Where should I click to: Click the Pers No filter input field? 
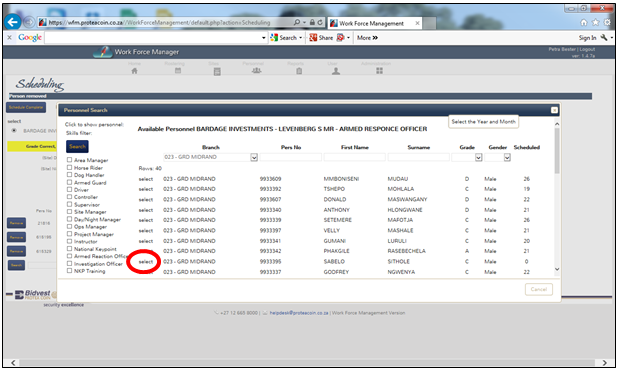click(290, 157)
